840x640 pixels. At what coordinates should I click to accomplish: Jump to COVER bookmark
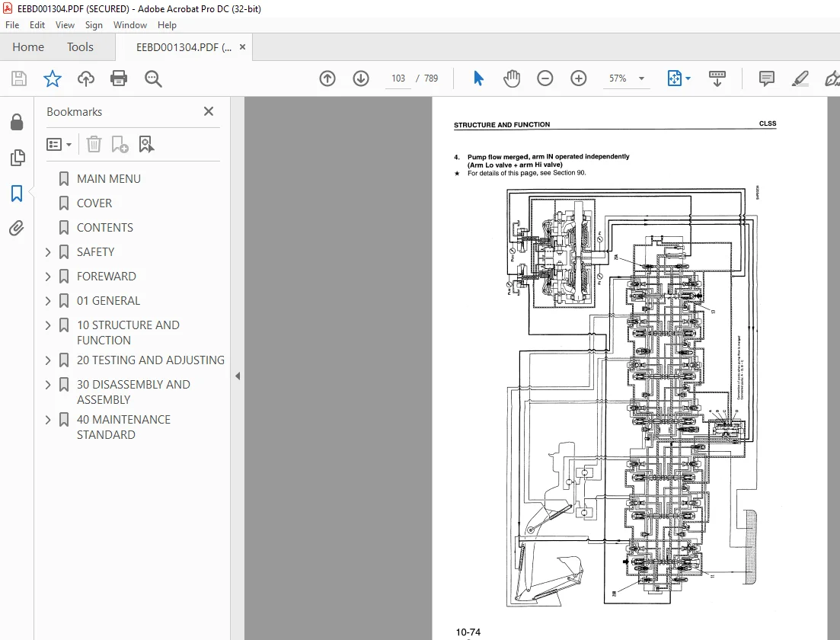click(x=94, y=203)
